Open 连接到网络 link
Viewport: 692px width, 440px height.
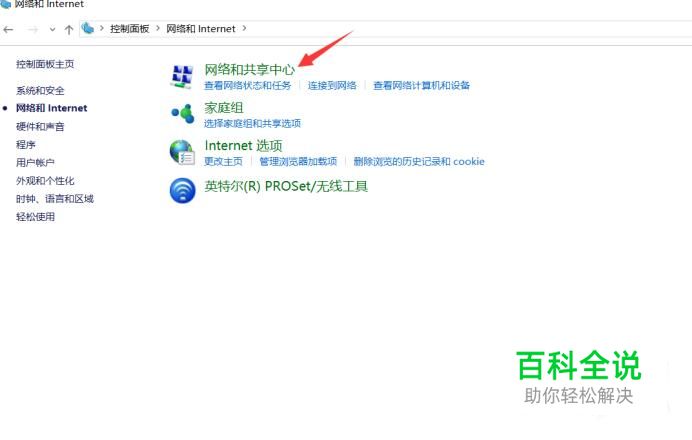(332, 85)
